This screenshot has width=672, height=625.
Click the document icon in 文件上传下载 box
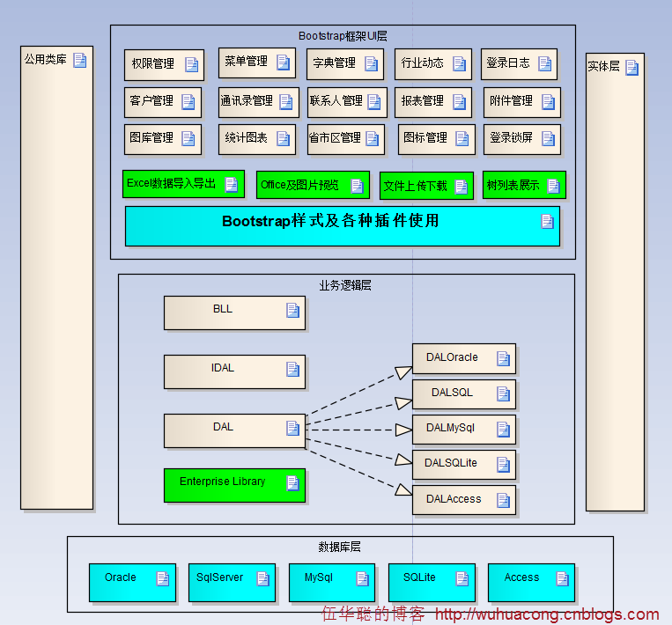(x=462, y=187)
